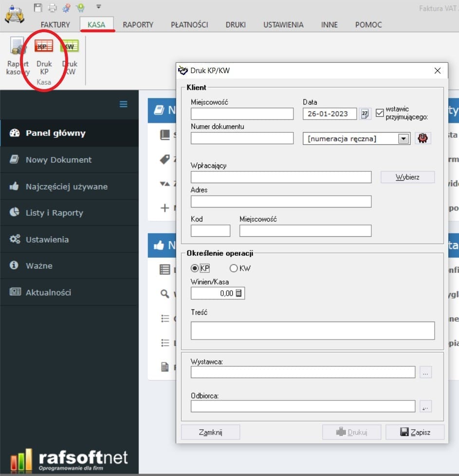
Task: Click the Wpłacający input field
Action: click(281, 177)
